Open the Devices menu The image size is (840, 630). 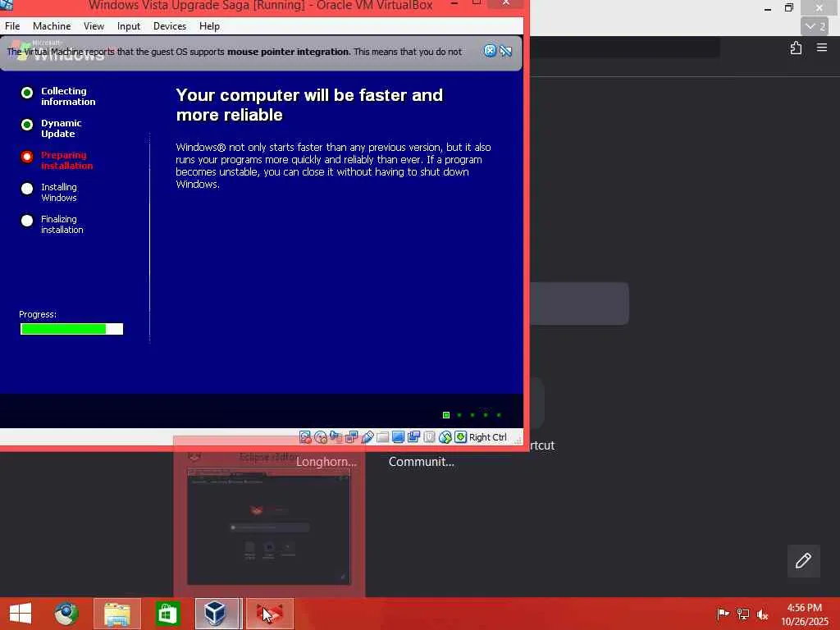pyautogui.click(x=170, y=26)
